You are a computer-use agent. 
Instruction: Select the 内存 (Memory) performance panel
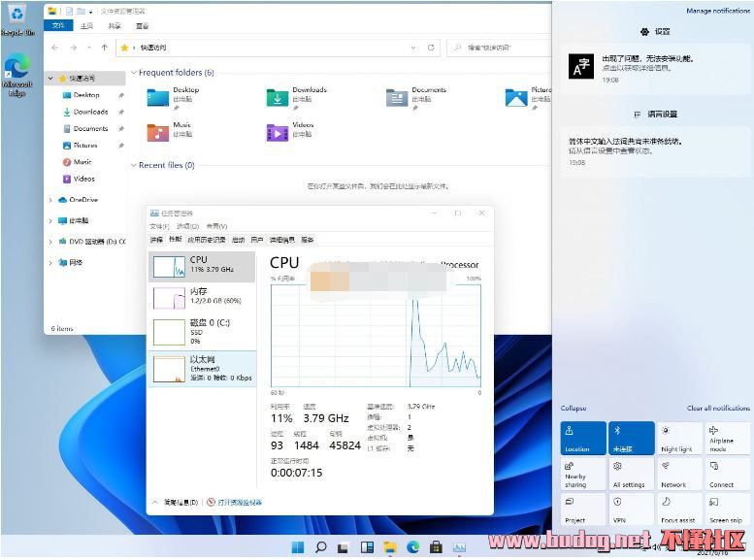202,296
